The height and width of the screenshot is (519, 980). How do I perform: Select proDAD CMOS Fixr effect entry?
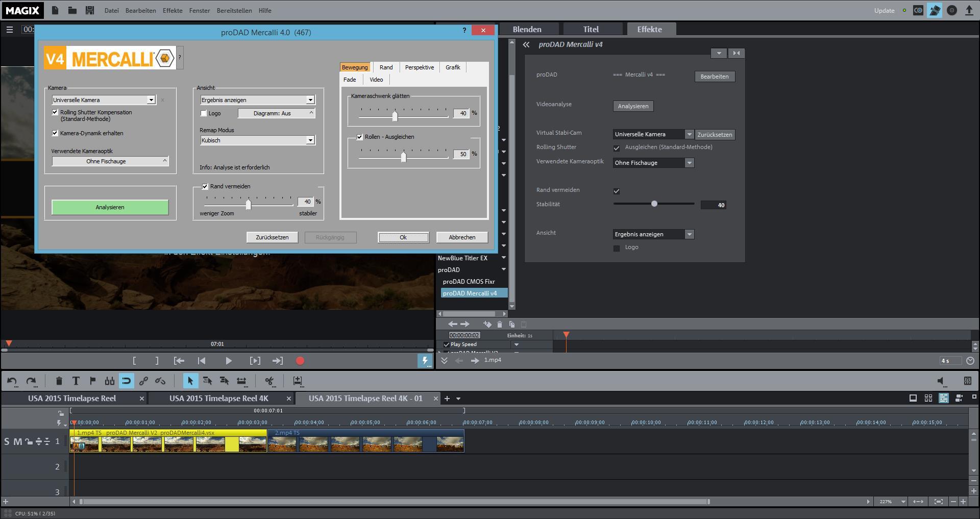click(x=469, y=282)
